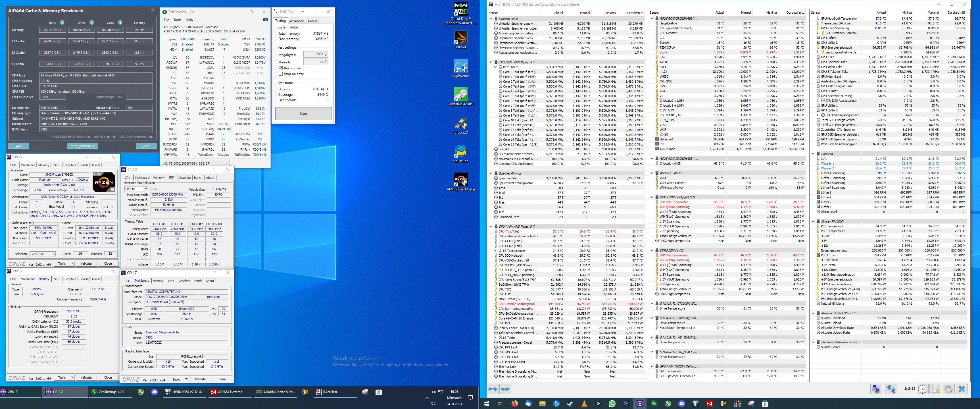
Task: Click info icon next to Read in AIDA64
Action: point(62,22)
